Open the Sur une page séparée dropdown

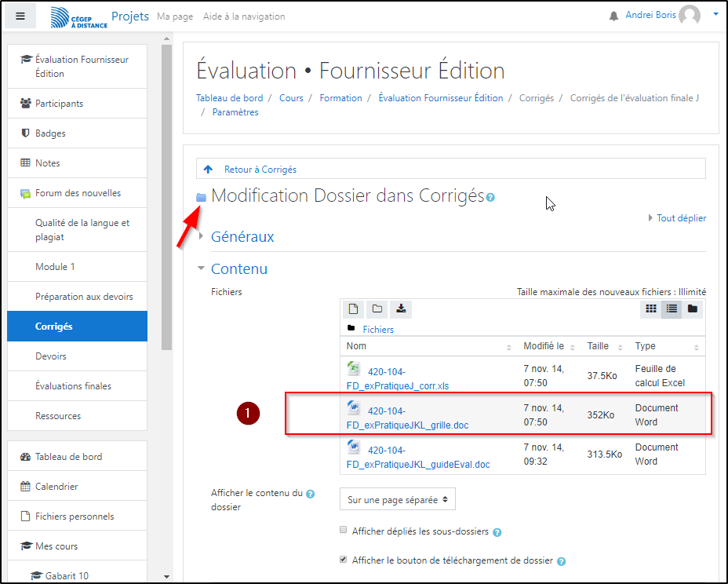(x=397, y=499)
